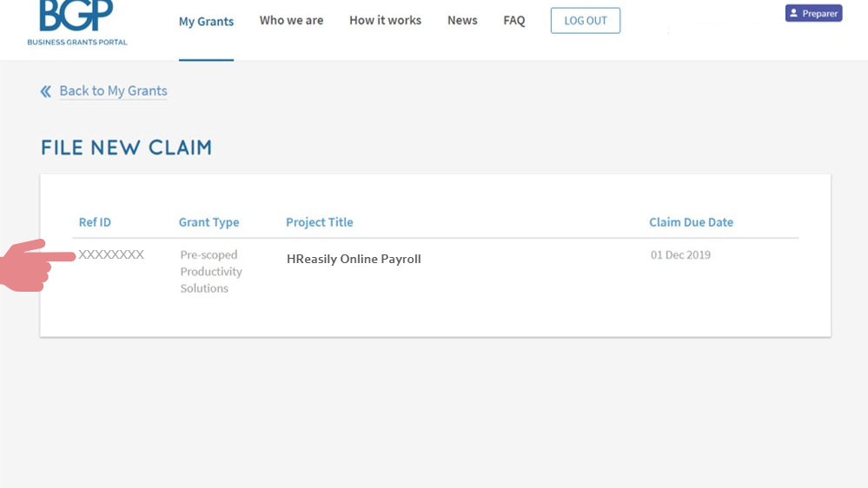Sort by Project Title column header
The image size is (868, 488).
click(x=320, y=222)
